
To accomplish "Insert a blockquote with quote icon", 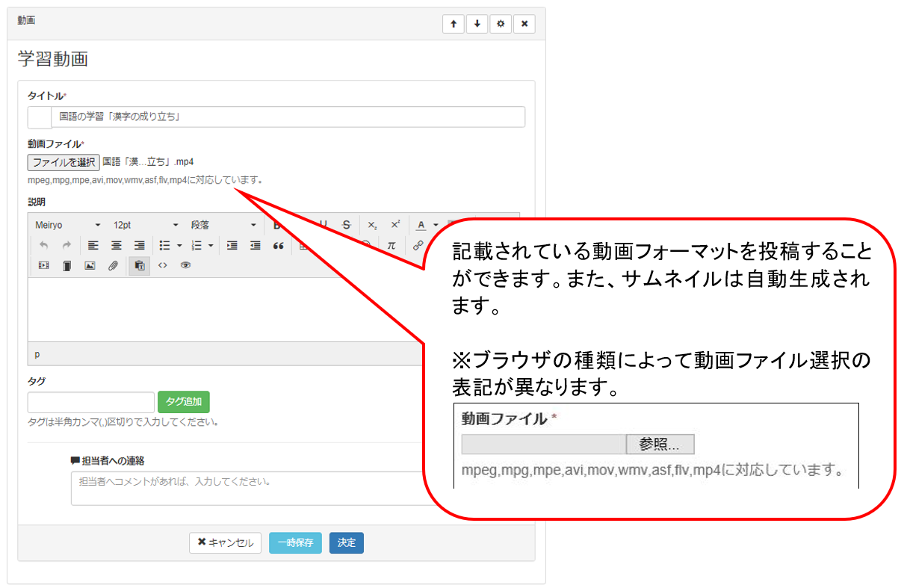I will point(278,245).
